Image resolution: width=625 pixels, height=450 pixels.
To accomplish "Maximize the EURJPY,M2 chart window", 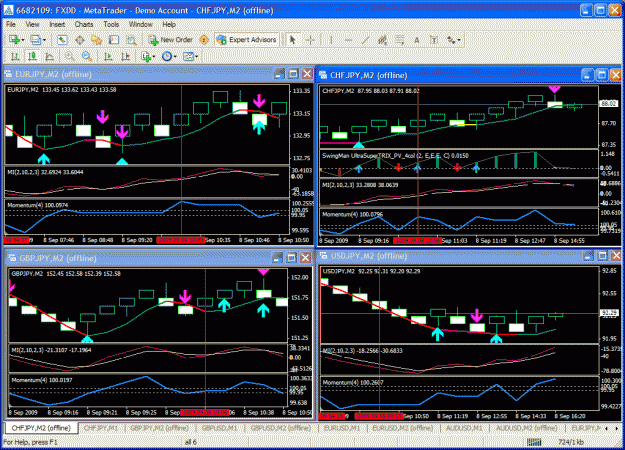I will pyautogui.click(x=293, y=74).
